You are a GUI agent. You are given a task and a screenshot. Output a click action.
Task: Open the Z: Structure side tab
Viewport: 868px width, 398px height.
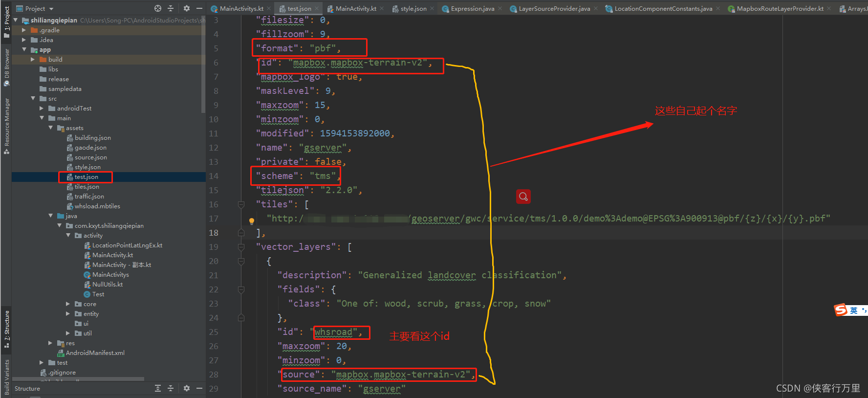(6, 329)
